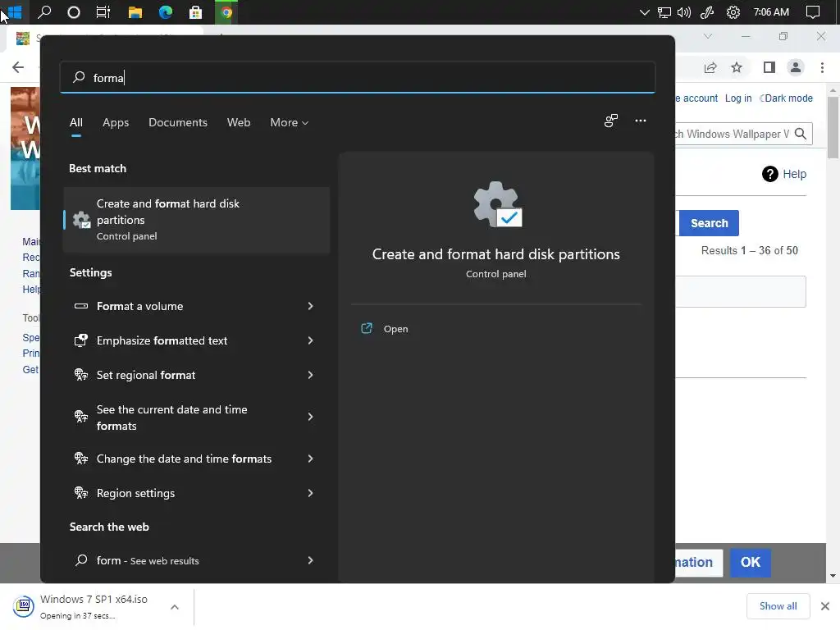Click the 7:06 AM clock
This screenshot has height=630, width=840.
[x=771, y=12]
